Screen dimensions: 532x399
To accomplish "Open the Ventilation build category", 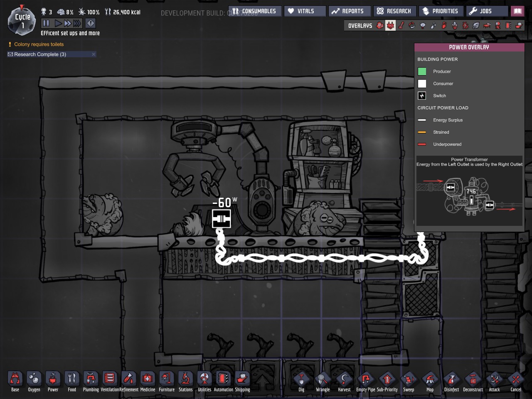I will click(x=110, y=382).
